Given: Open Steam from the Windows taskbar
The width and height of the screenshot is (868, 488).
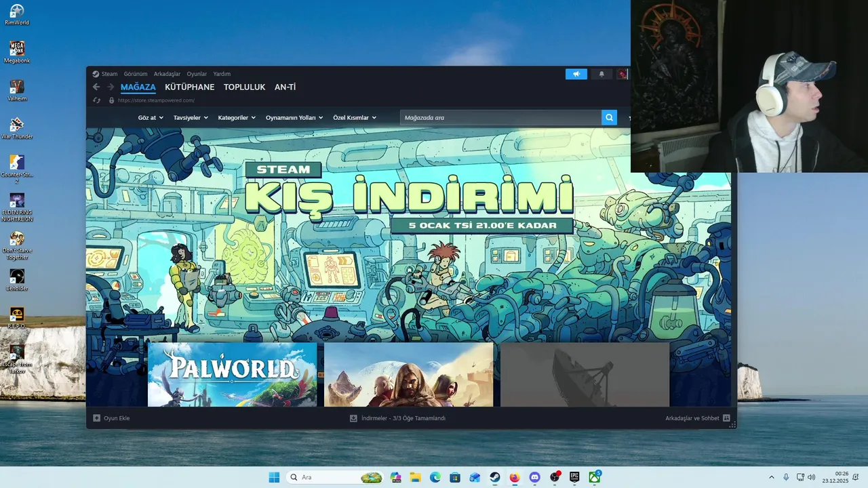Looking at the screenshot, I should click(495, 477).
